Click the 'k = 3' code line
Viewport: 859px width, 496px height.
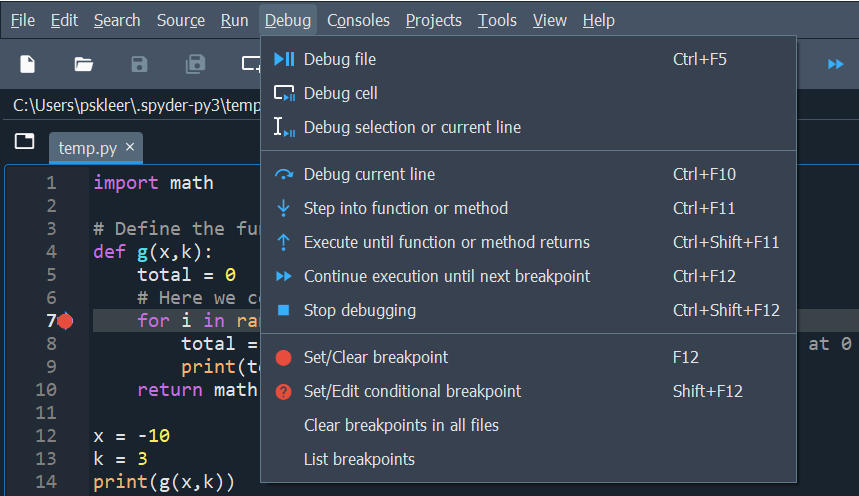(120, 459)
